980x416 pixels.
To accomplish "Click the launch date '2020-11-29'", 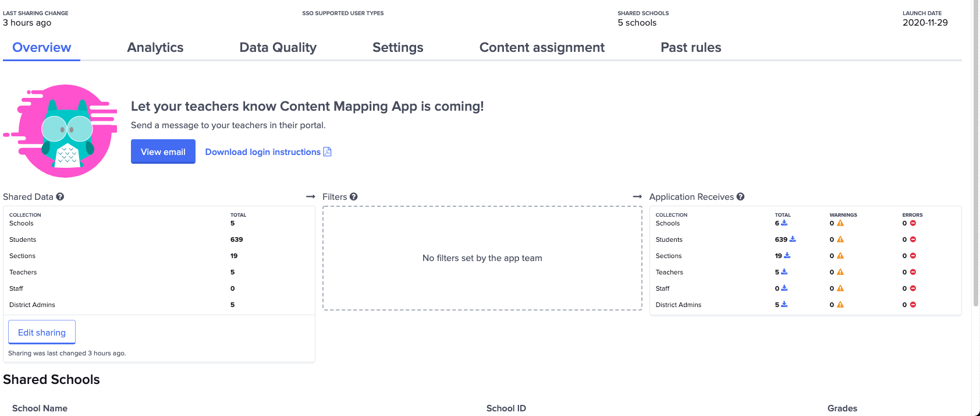I will [925, 23].
